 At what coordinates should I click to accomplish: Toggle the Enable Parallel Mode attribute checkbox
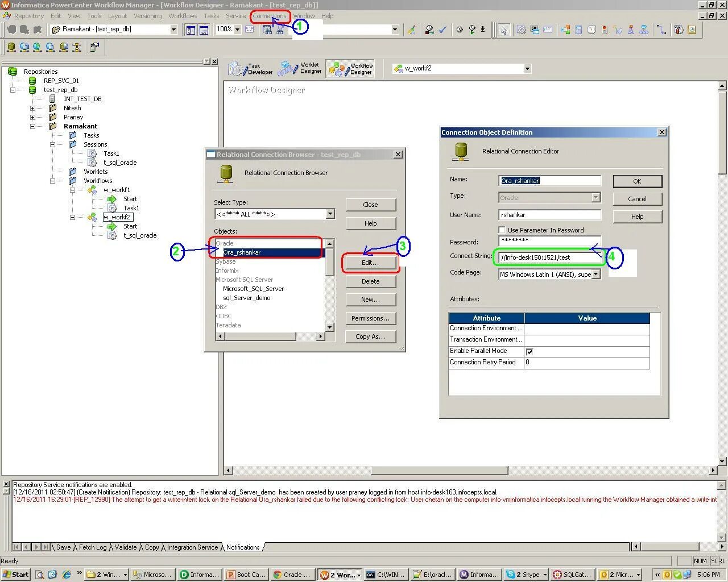pyautogui.click(x=530, y=351)
